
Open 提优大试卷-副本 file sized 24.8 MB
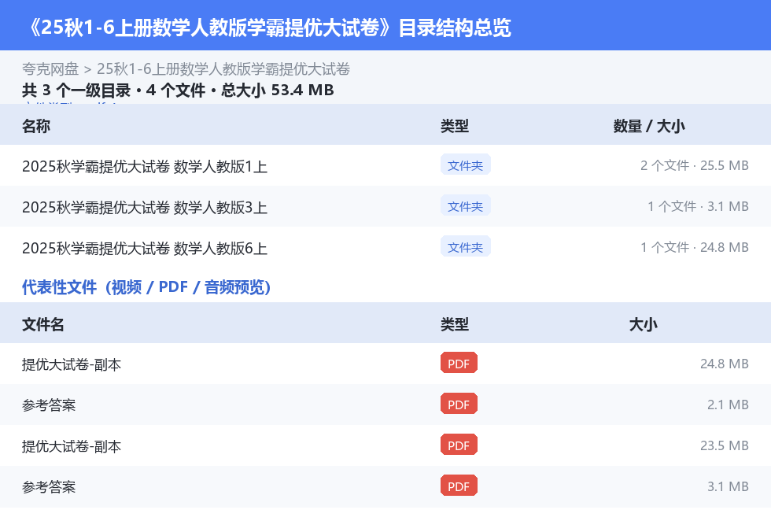pyautogui.click(x=72, y=365)
